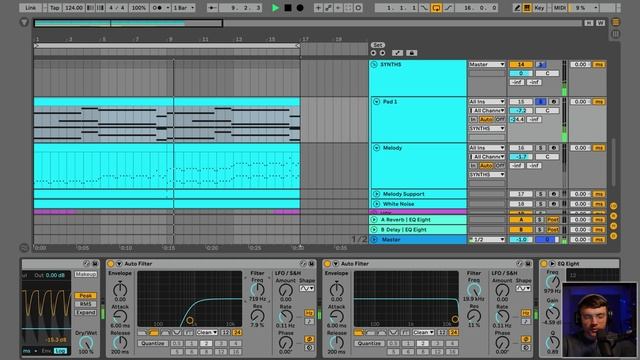
Task: Arm the Melody track for recording
Action: [553, 148]
